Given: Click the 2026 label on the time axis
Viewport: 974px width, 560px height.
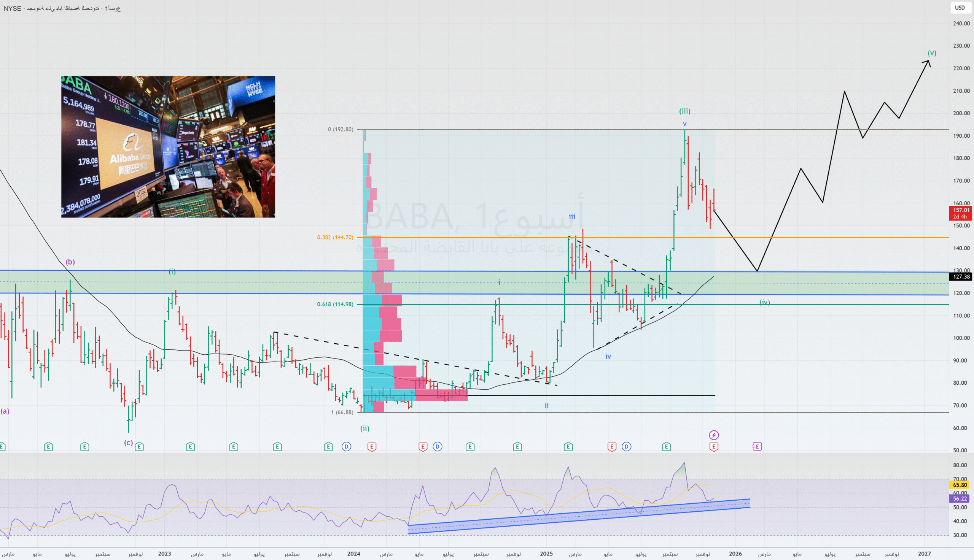Looking at the screenshot, I should coord(735,554).
